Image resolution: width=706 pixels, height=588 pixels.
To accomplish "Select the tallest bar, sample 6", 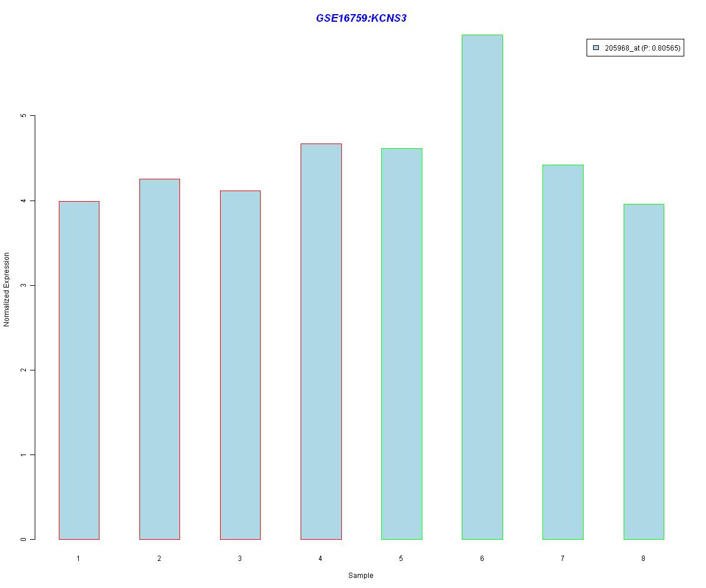I will point(482,287).
